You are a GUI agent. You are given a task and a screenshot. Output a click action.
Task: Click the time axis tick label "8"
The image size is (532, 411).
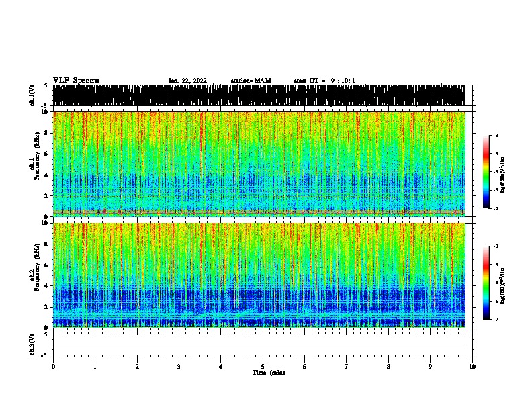pyautogui.click(x=388, y=367)
